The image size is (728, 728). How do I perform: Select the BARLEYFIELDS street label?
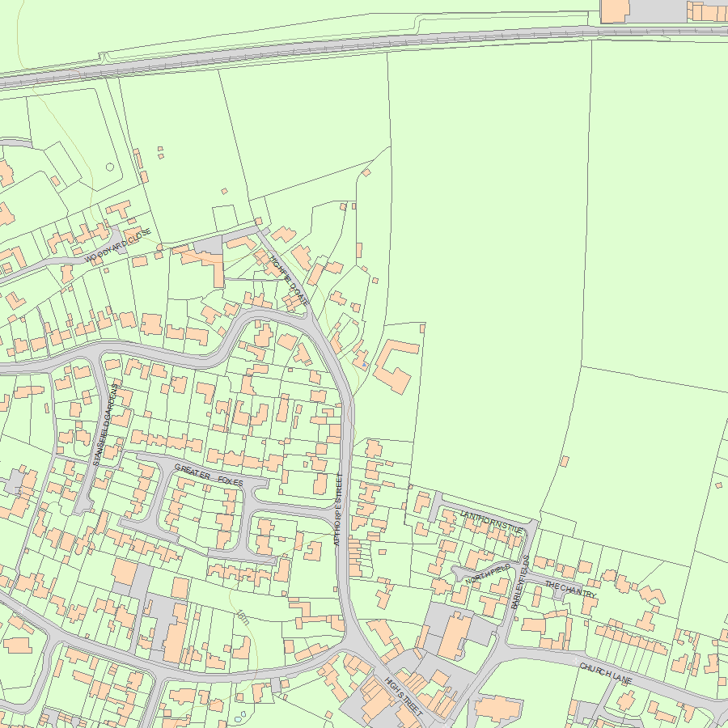[x=520, y=582]
